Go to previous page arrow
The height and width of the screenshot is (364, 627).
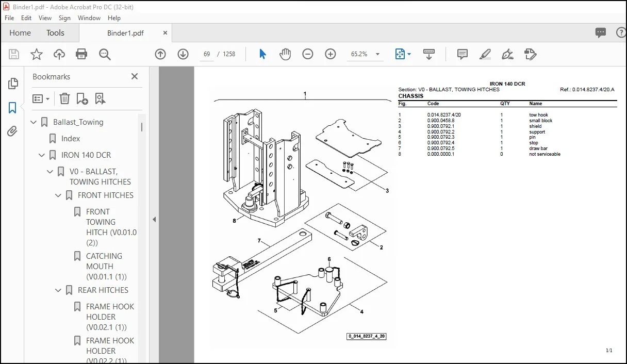160,54
